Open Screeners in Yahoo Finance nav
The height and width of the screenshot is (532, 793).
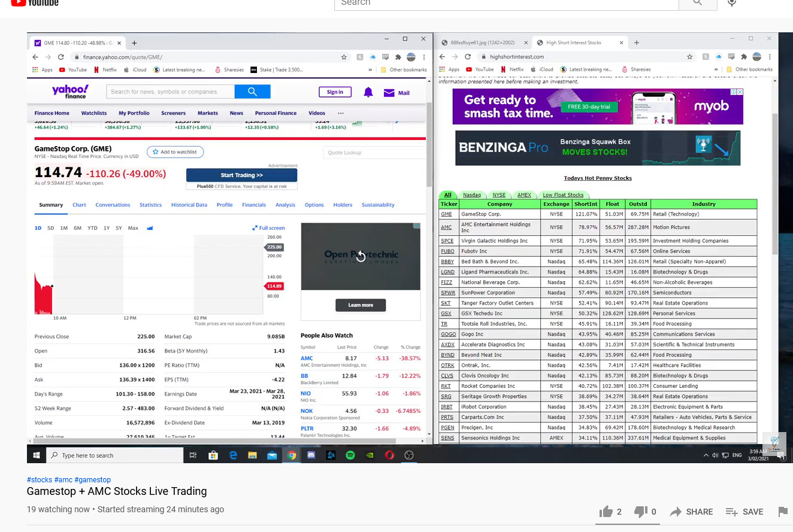coord(173,113)
